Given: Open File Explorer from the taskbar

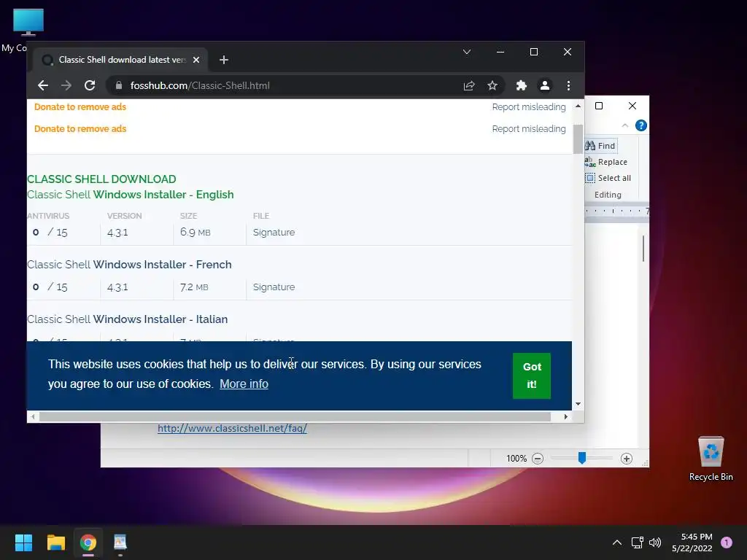Looking at the screenshot, I should tap(55, 542).
